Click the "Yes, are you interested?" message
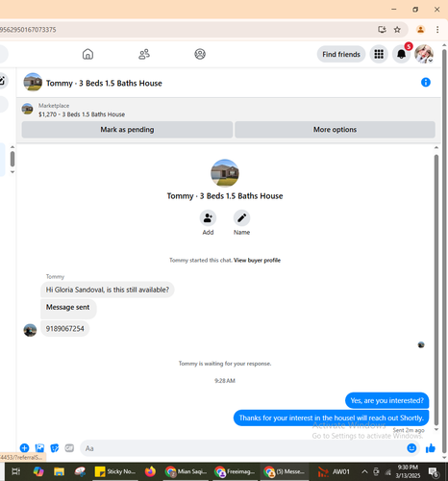Screen dimensions: 448x481 pyautogui.click(x=386, y=400)
